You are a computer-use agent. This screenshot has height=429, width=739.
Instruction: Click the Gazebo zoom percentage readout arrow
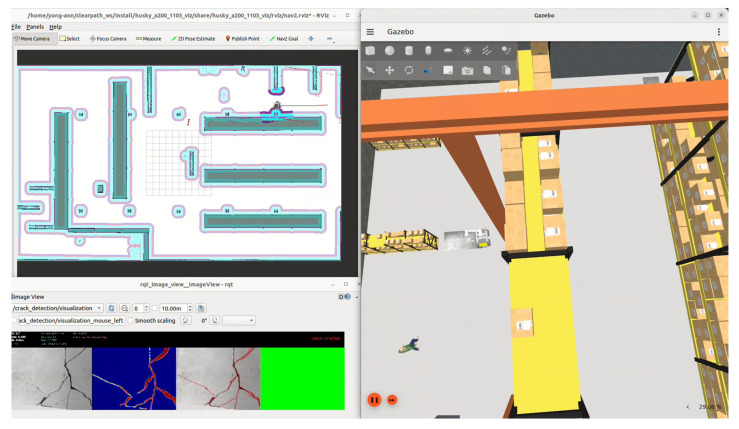(688, 406)
